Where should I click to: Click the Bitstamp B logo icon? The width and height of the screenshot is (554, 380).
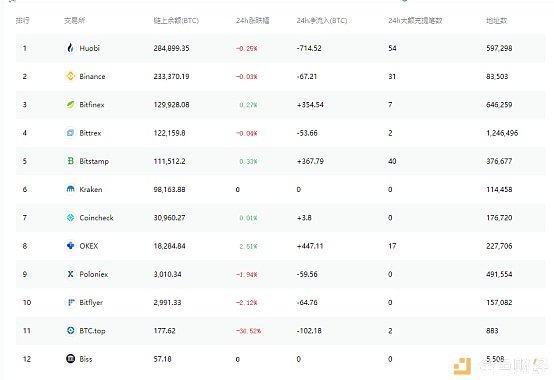click(x=71, y=161)
